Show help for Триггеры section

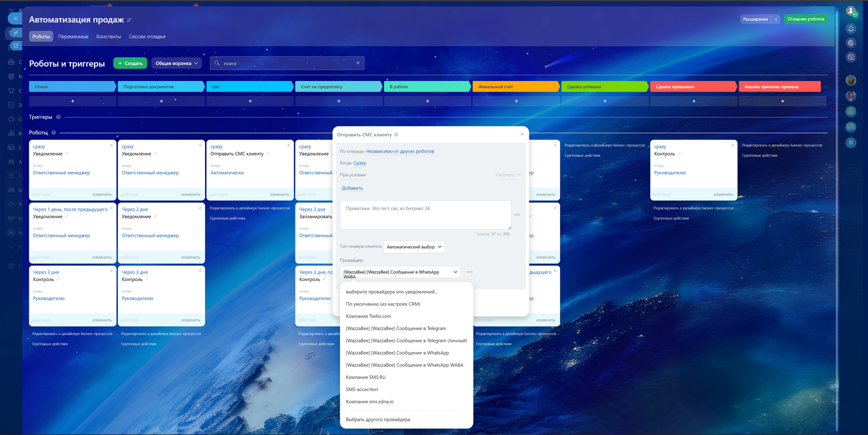58,117
